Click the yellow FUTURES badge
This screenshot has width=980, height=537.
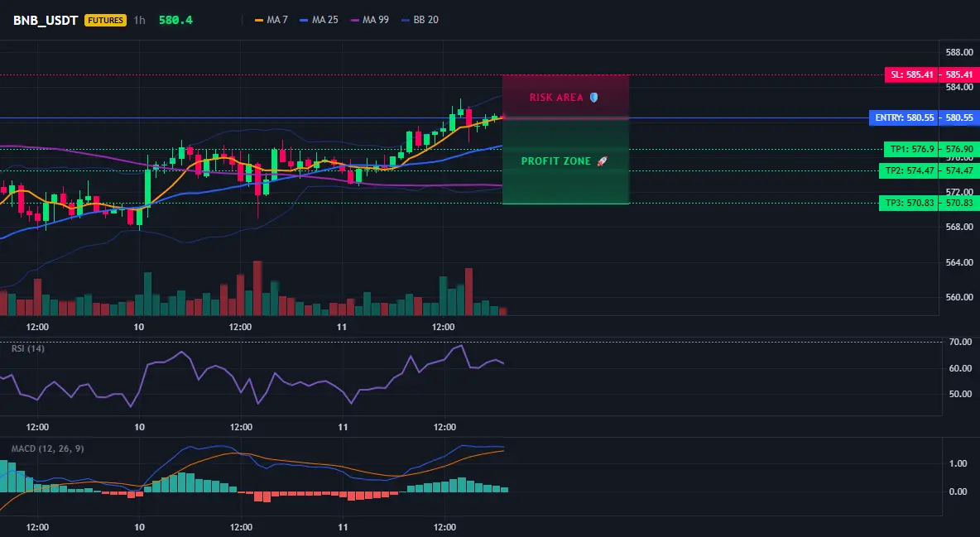tap(105, 20)
